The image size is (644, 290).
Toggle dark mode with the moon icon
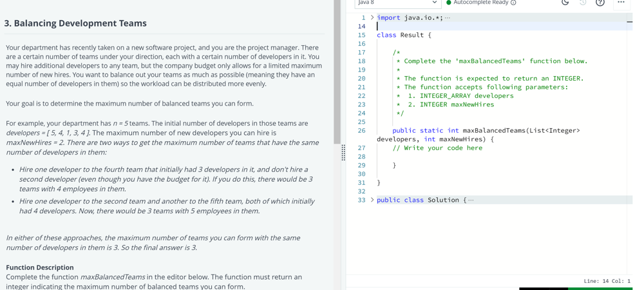[x=565, y=3]
